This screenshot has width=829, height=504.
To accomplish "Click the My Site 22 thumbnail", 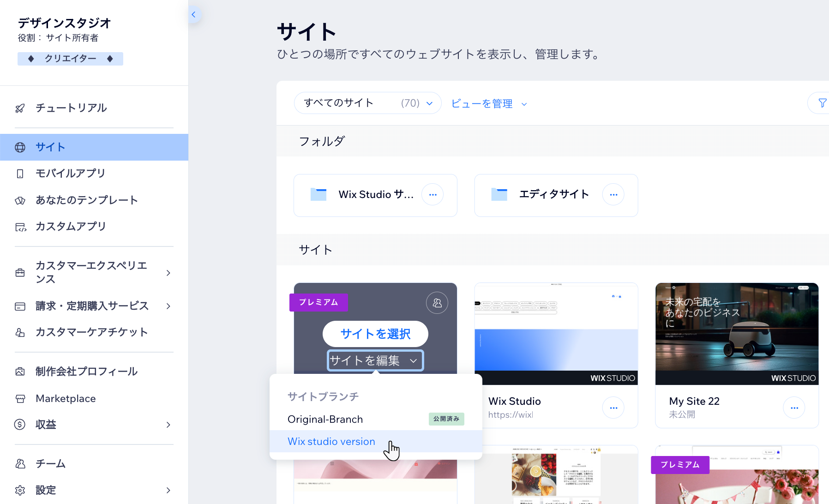I will tap(737, 334).
